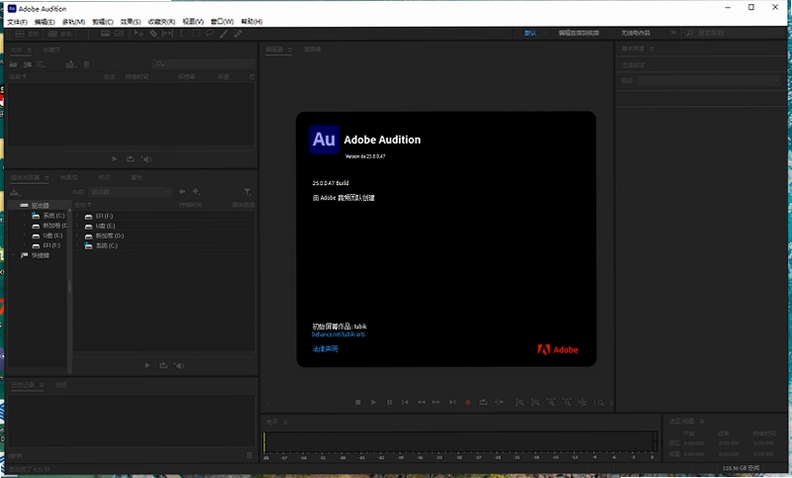The width and height of the screenshot is (792, 478).
Task: Expand 系统 (C:) in left drive tree
Action: (24, 216)
